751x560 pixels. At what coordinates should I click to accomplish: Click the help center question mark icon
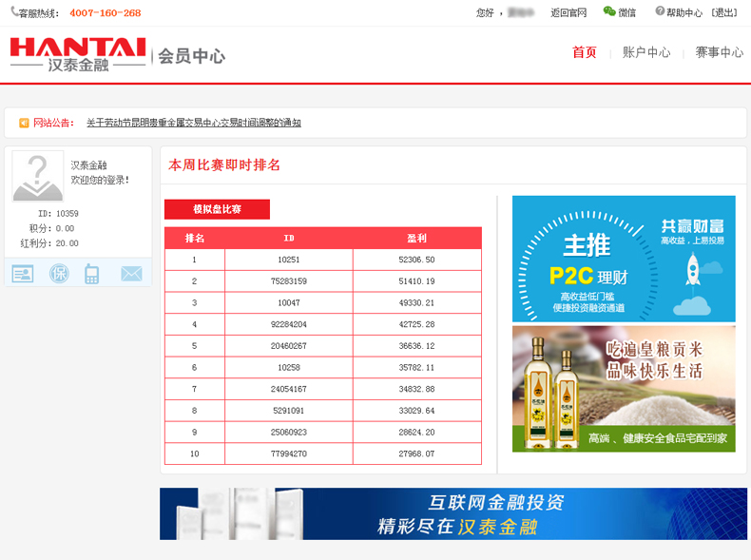pyautogui.click(x=660, y=12)
